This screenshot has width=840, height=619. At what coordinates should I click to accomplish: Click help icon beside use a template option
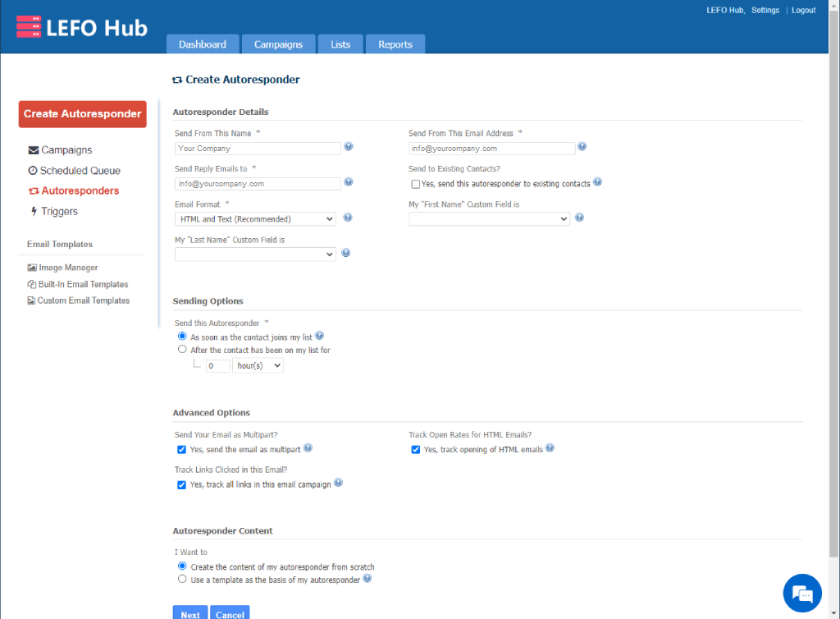[x=367, y=579]
